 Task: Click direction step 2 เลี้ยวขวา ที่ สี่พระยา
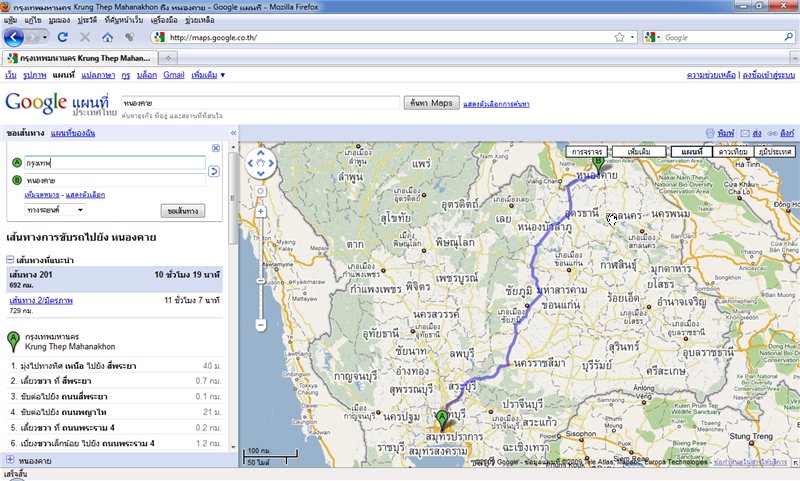pyautogui.click(x=116, y=381)
